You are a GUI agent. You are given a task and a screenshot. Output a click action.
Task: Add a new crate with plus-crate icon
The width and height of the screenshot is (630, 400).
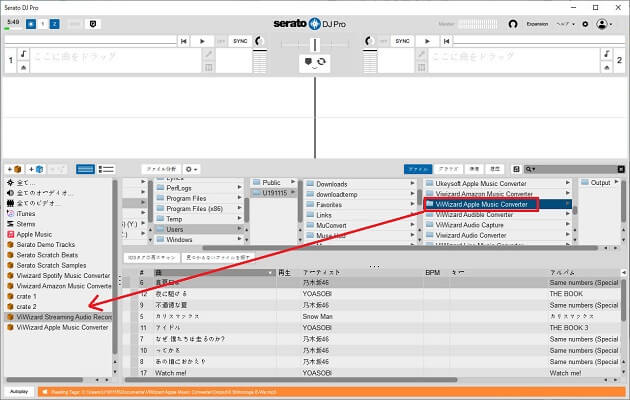(15, 169)
